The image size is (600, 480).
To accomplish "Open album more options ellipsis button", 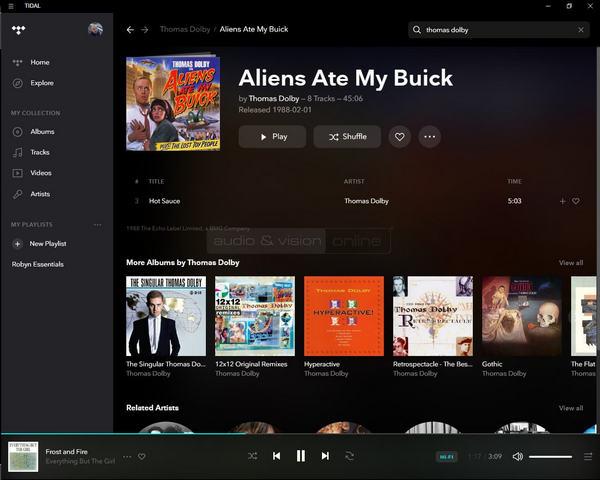I will (429, 137).
